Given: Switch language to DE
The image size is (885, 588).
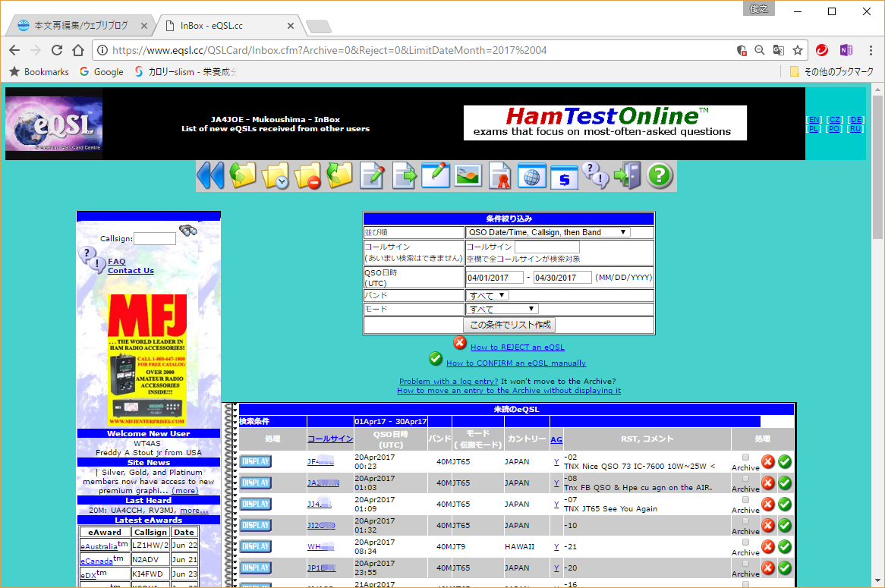Looking at the screenshot, I should tap(856, 120).
